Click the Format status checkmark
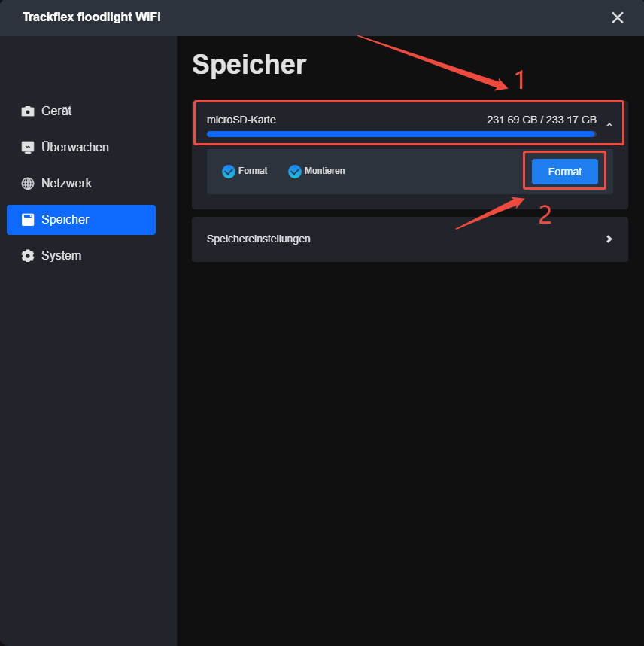Viewport: 644px width, 646px height. 229,171
